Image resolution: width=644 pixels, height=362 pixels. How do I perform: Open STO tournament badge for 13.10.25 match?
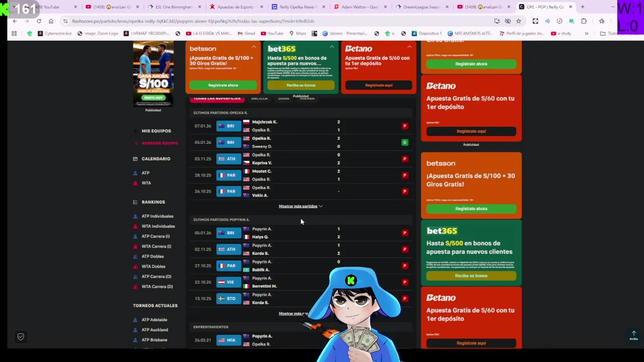(x=229, y=299)
